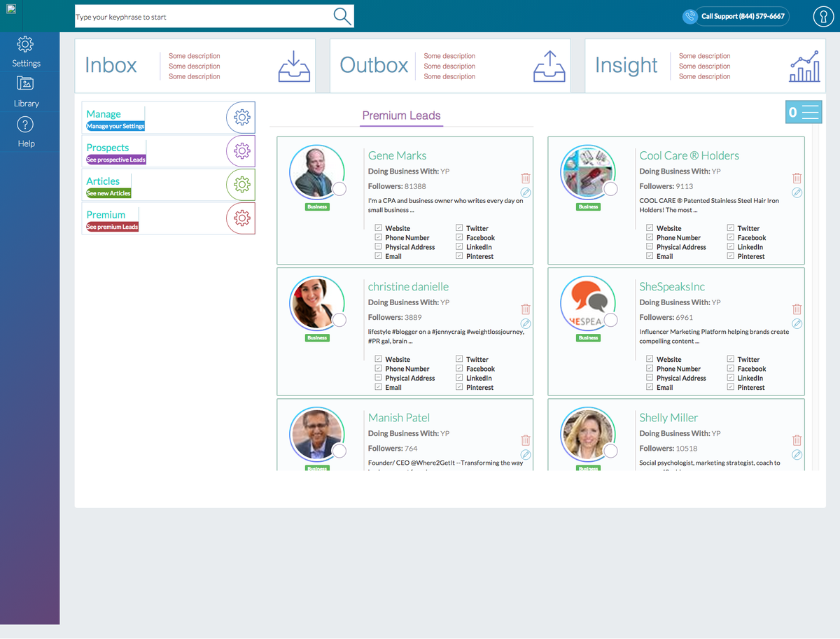The image size is (840, 639).
Task: Delete Gene Marks lead with trash icon
Action: [526, 178]
